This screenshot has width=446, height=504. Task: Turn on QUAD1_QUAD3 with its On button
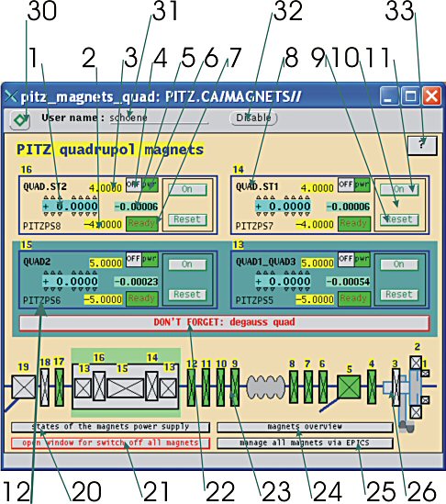(x=399, y=264)
